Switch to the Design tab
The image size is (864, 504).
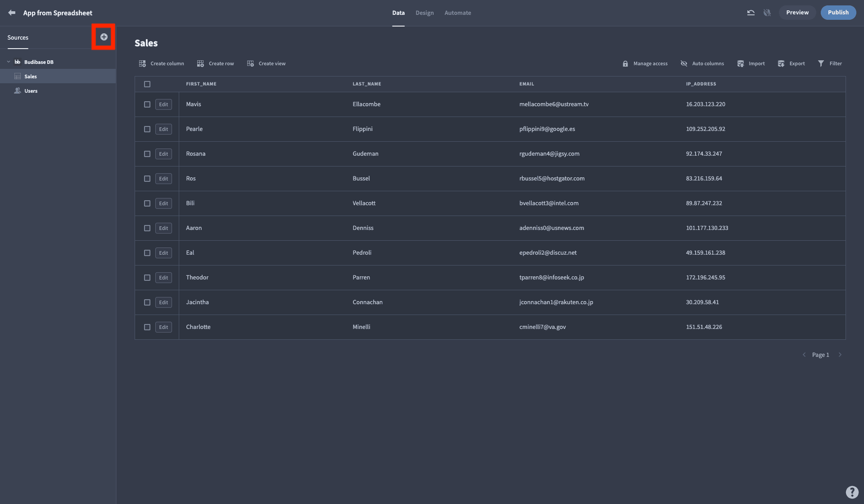[424, 13]
